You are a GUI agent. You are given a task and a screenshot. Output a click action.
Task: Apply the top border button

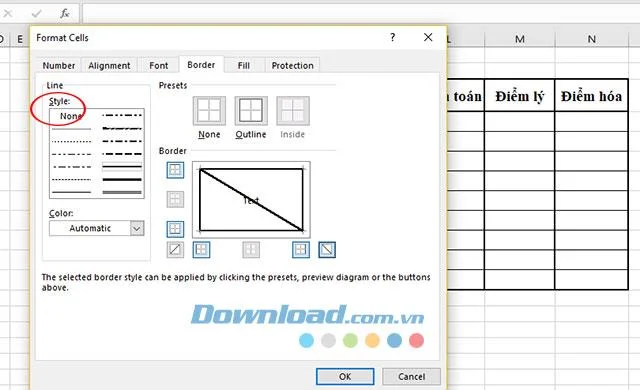tap(175, 170)
